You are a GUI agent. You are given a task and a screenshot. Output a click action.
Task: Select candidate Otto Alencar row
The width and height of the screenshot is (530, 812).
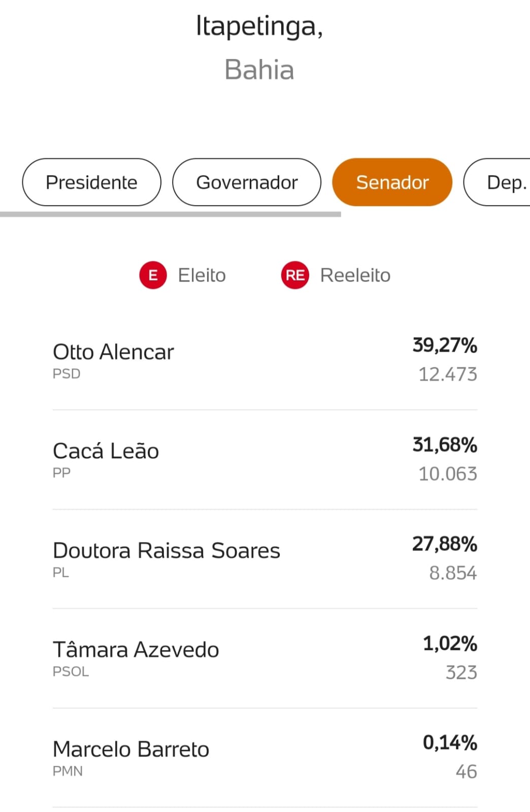tap(265, 360)
